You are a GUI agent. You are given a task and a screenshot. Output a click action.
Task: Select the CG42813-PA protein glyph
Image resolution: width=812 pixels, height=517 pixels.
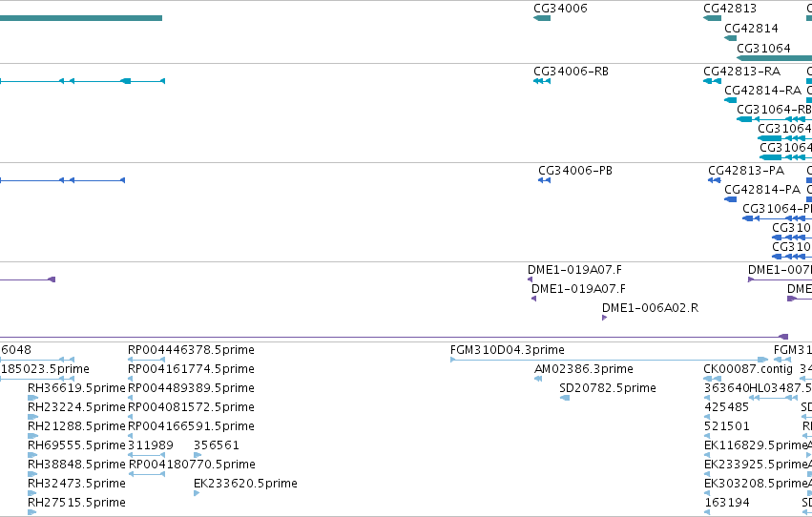714,180
